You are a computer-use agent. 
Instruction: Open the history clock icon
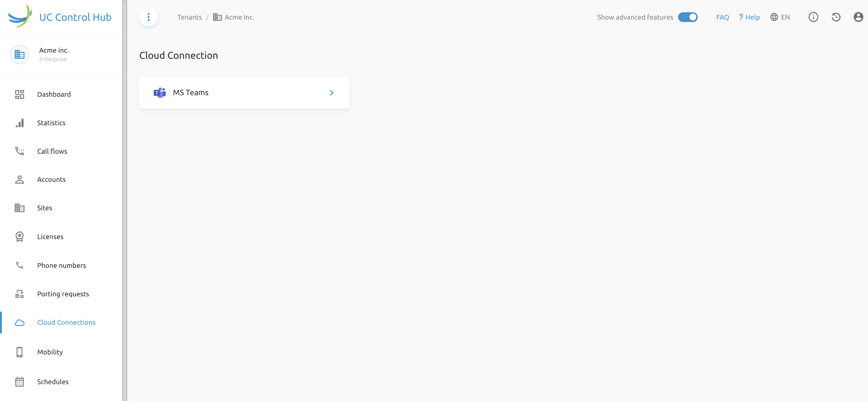coord(836,17)
